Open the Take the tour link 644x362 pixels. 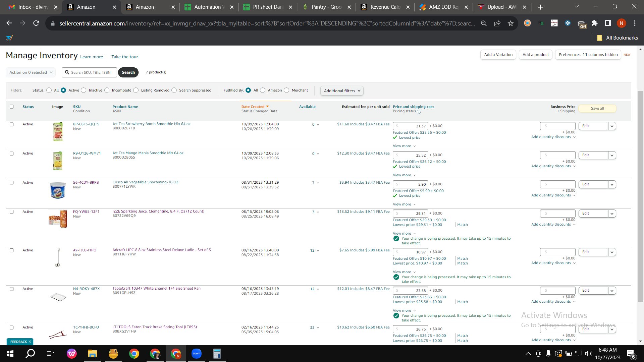pyautogui.click(x=125, y=57)
